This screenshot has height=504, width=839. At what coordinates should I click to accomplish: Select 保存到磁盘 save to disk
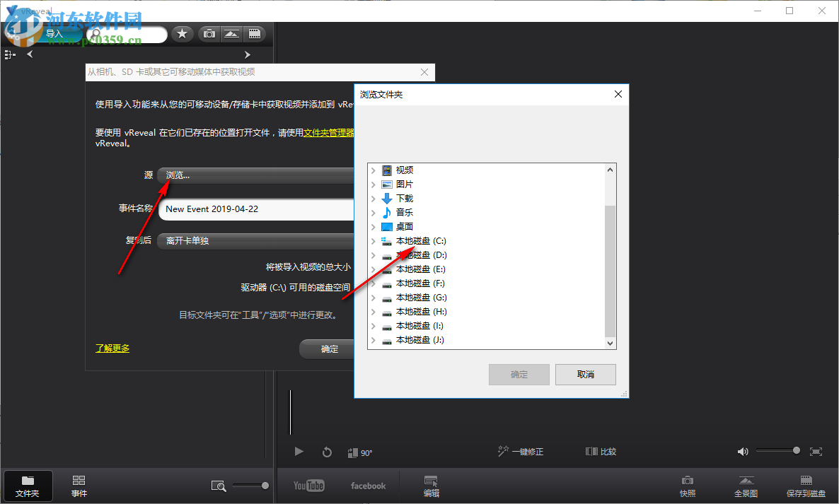click(x=806, y=486)
